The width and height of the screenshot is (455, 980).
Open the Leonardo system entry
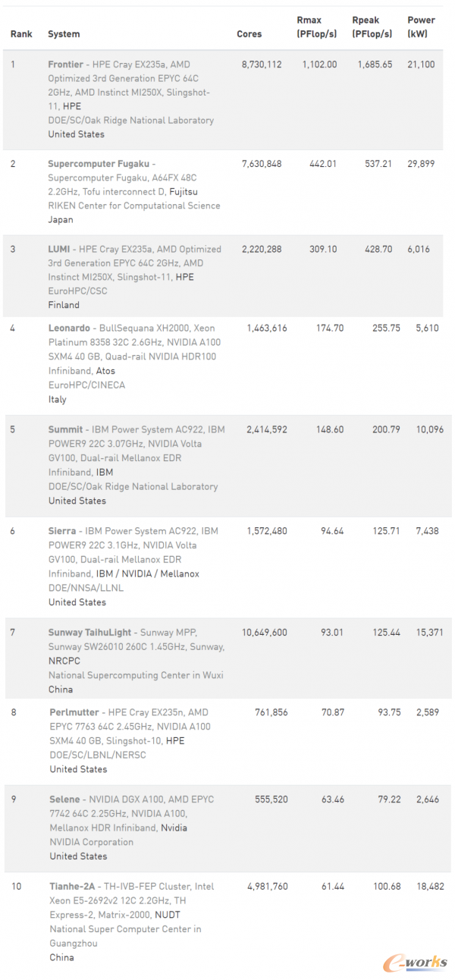pyautogui.click(x=69, y=328)
